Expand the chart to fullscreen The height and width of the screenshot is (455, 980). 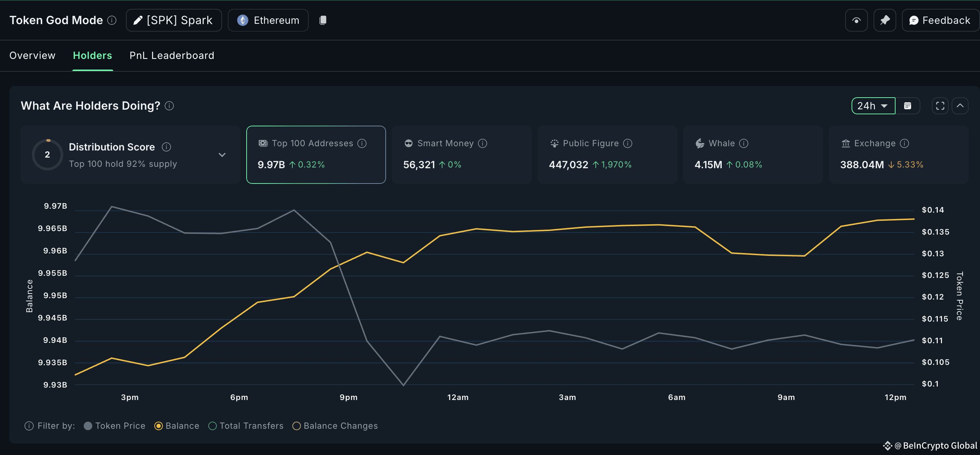[x=940, y=106]
